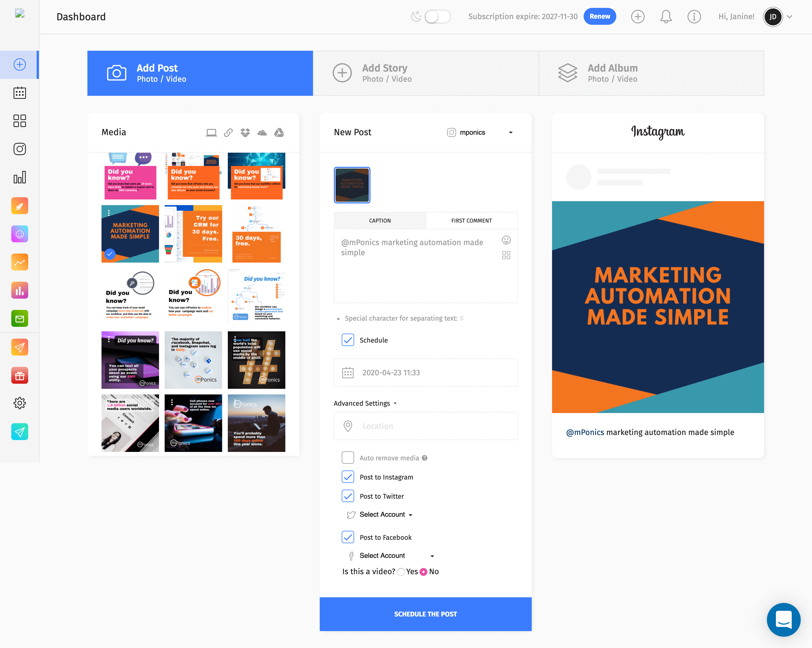This screenshot has width=812, height=648.
Task: Open the outlined bar chart icon in sidebar
Action: (19, 177)
